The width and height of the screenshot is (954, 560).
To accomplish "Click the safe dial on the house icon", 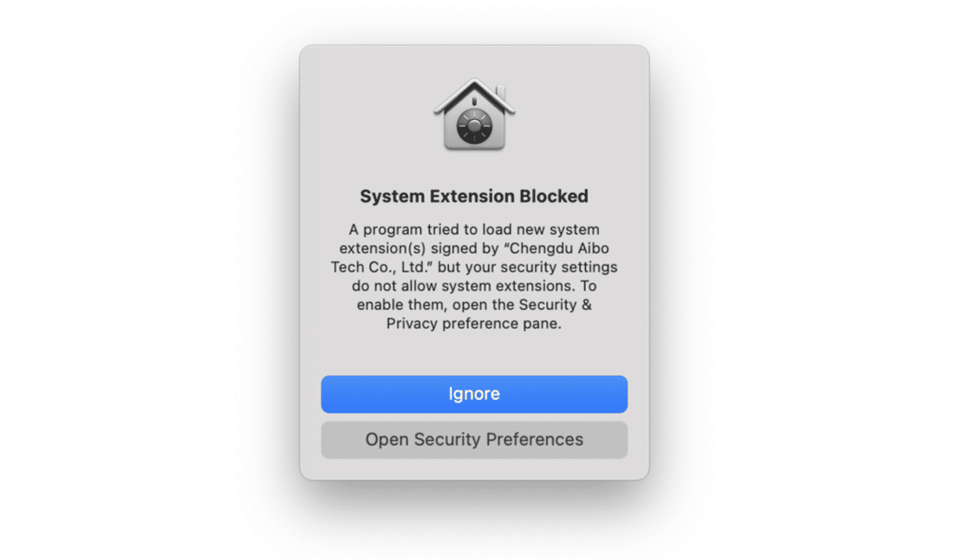I will tap(474, 125).
